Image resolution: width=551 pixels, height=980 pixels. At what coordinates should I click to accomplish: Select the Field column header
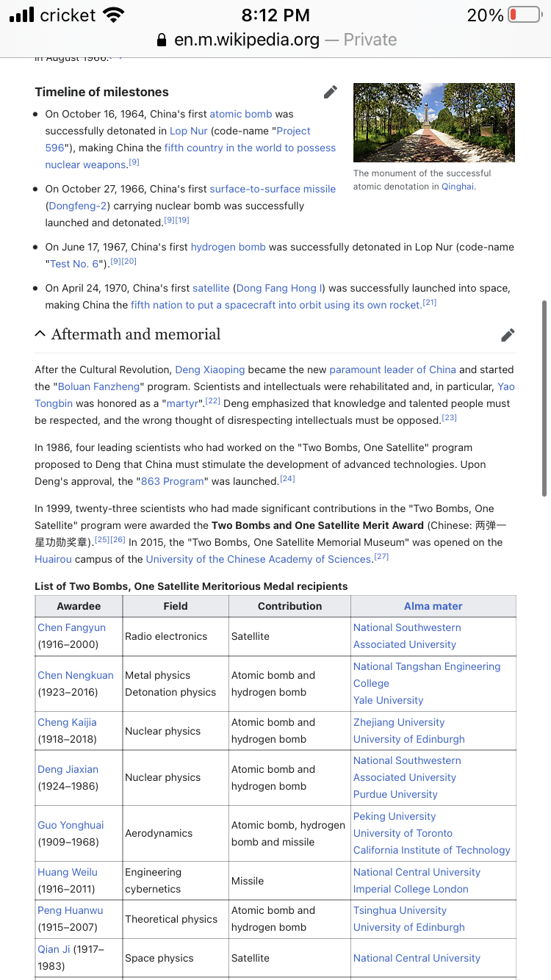(x=176, y=606)
